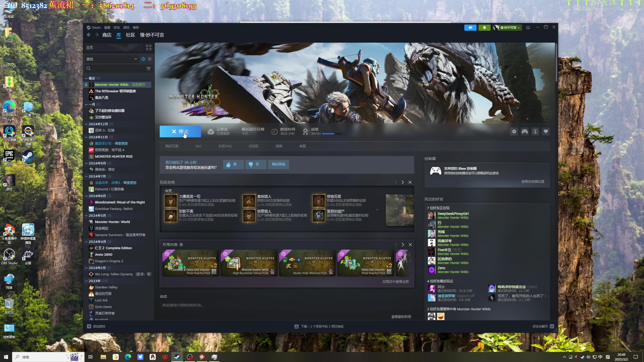The width and height of the screenshot is (644, 362).
Task: Open the 讨论区 tab link
Action: [x=254, y=146]
